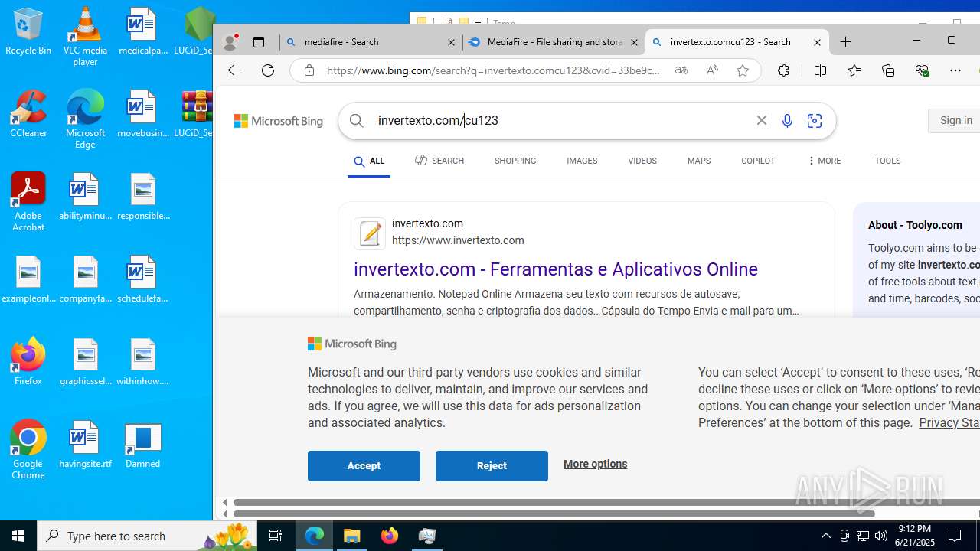Open the movebusin Word document icon
The image size is (980, 551).
point(142,113)
